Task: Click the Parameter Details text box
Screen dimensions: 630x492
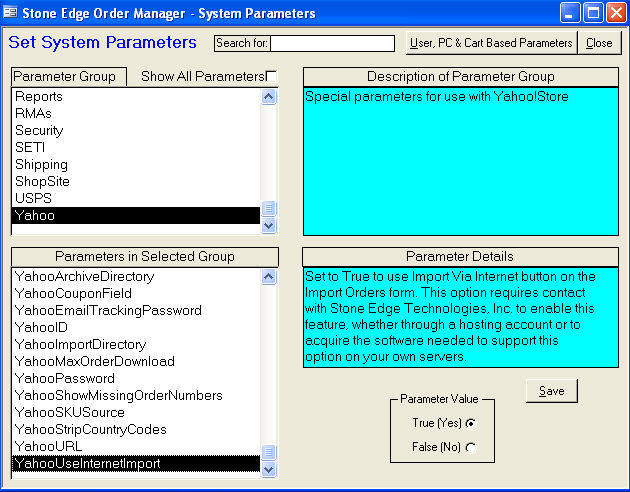Action: click(x=460, y=317)
